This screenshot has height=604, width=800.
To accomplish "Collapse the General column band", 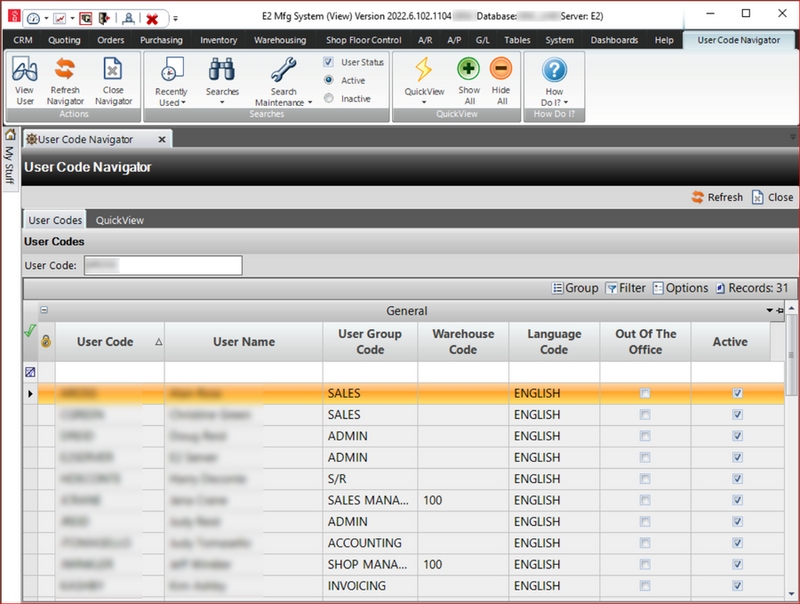I will click(x=44, y=310).
